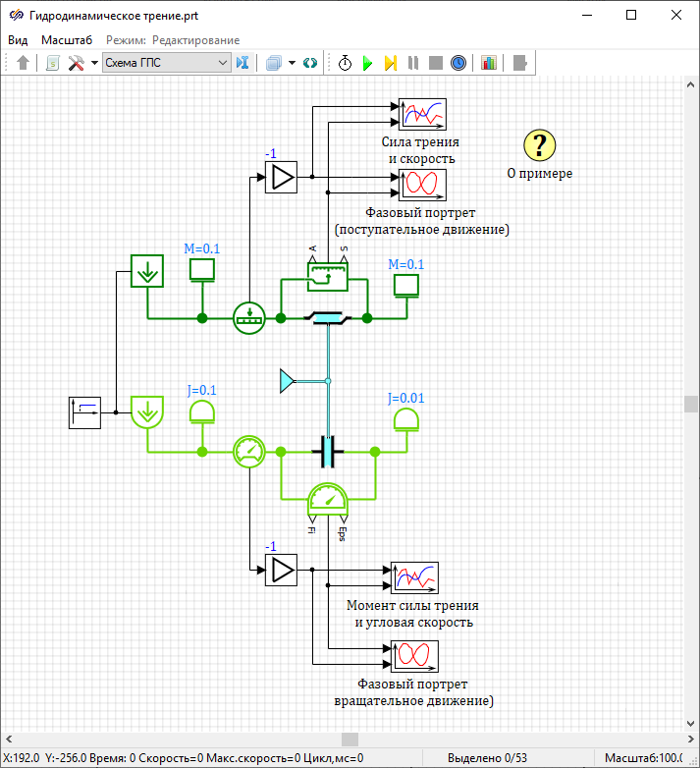Click the yellow question mark 'О примере' icon

(539, 145)
